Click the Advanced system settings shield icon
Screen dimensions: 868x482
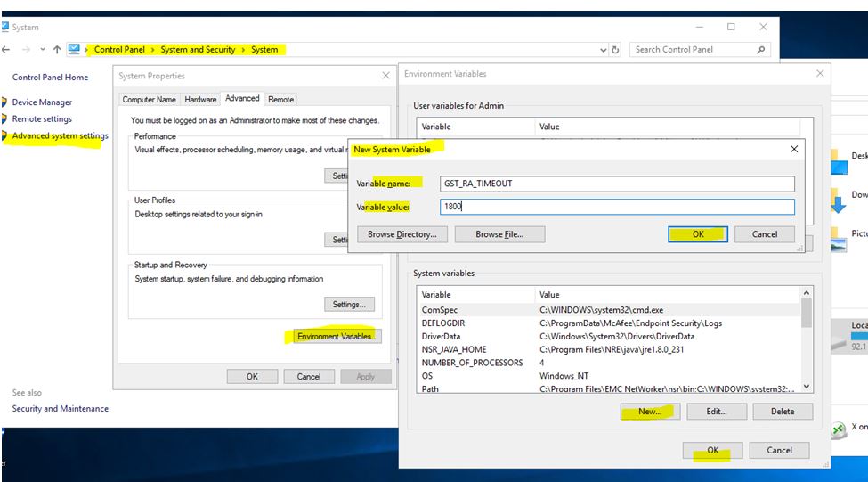pos(4,136)
